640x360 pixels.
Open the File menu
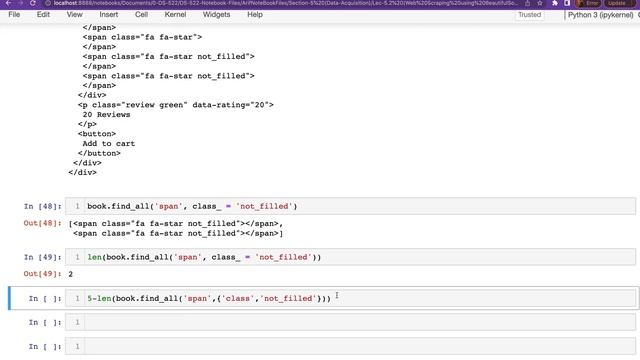click(x=14, y=14)
